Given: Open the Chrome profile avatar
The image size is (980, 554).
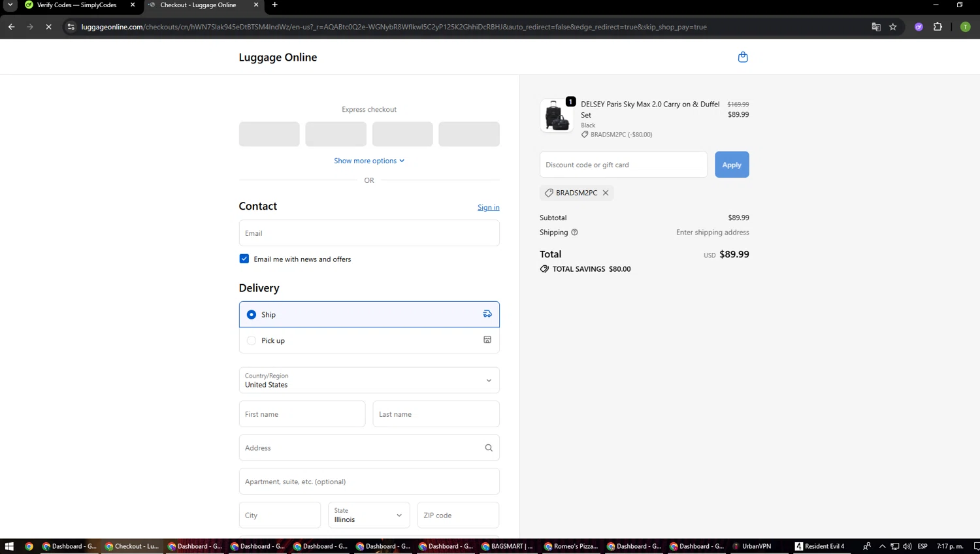Looking at the screenshot, I should (x=965, y=27).
